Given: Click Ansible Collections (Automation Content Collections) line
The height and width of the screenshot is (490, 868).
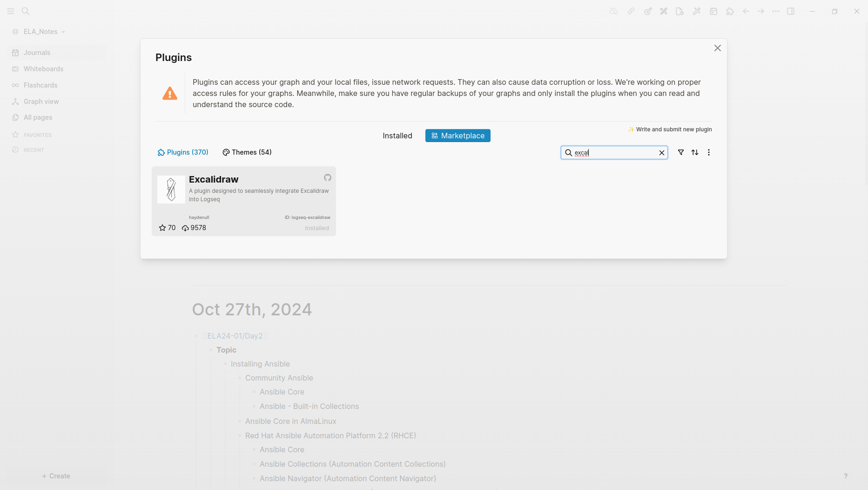Looking at the screenshot, I should click(x=352, y=464).
